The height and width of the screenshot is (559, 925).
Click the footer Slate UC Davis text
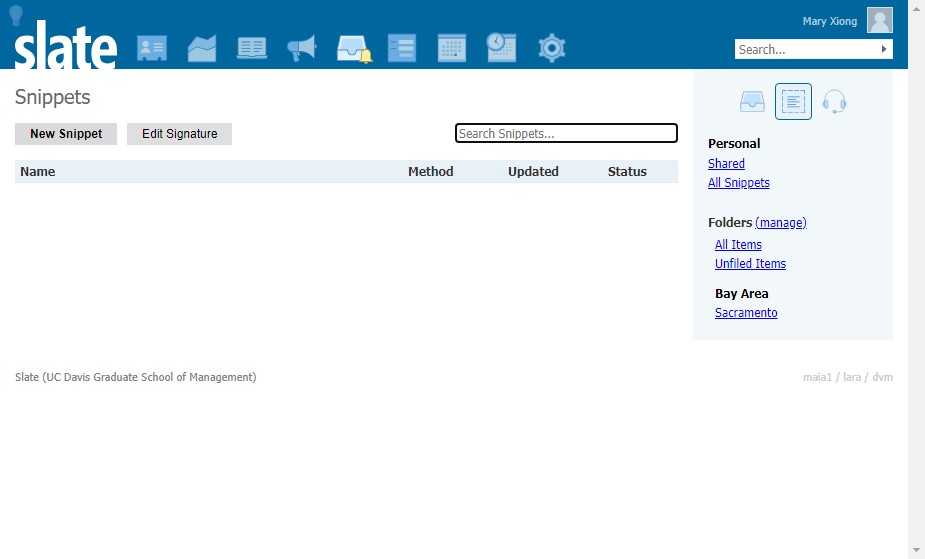(136, 377)
